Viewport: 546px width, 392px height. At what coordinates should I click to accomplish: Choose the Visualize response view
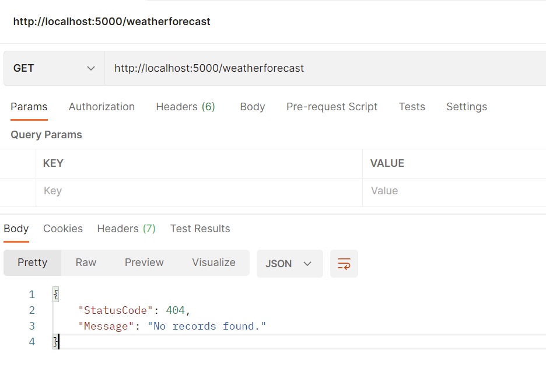click(213, 262)
